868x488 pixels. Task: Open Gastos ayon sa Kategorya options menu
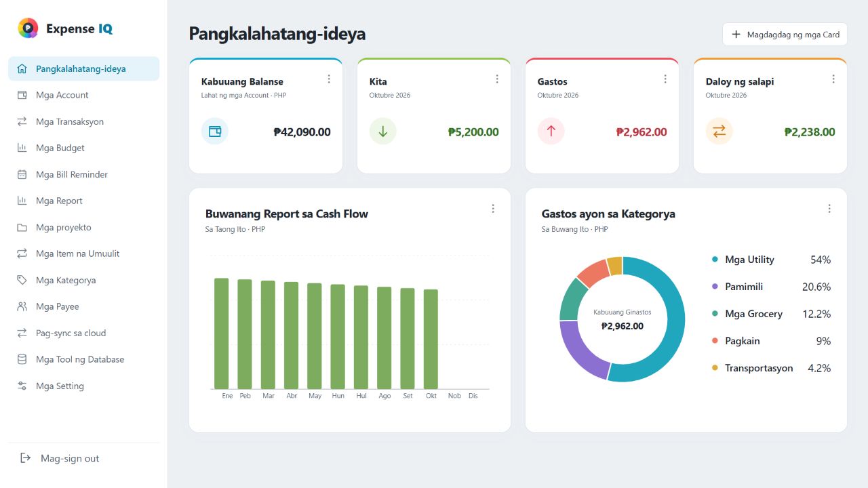pyautogui.click(x=829, y=209)
